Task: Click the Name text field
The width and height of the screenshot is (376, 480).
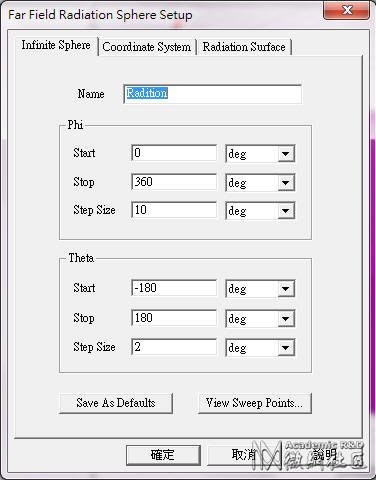Action: click(212, 94)
